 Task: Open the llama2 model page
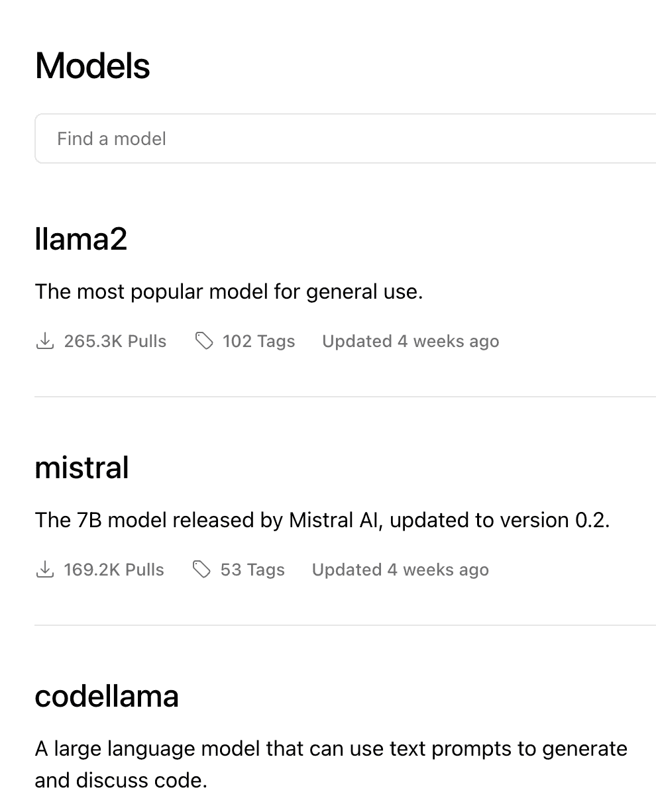(81, 239)
